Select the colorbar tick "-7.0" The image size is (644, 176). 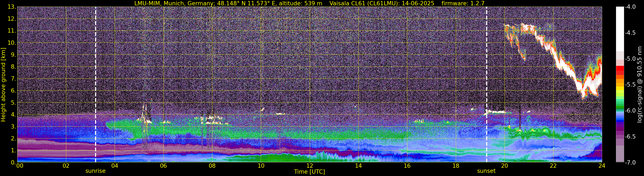coord(630,163)
